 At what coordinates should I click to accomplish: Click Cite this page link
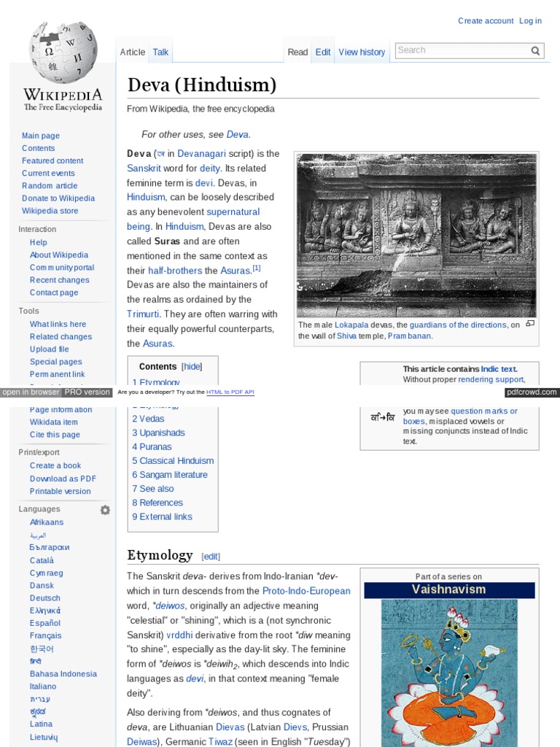click(x=55, y=435)
